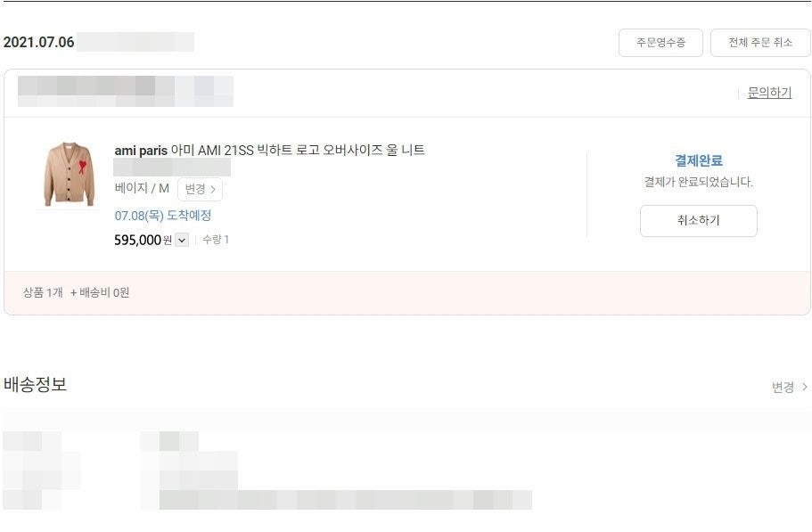The height and width of the screenshot is (532, 812).
Task: Click the ami paris brand name
Action: 141,151
